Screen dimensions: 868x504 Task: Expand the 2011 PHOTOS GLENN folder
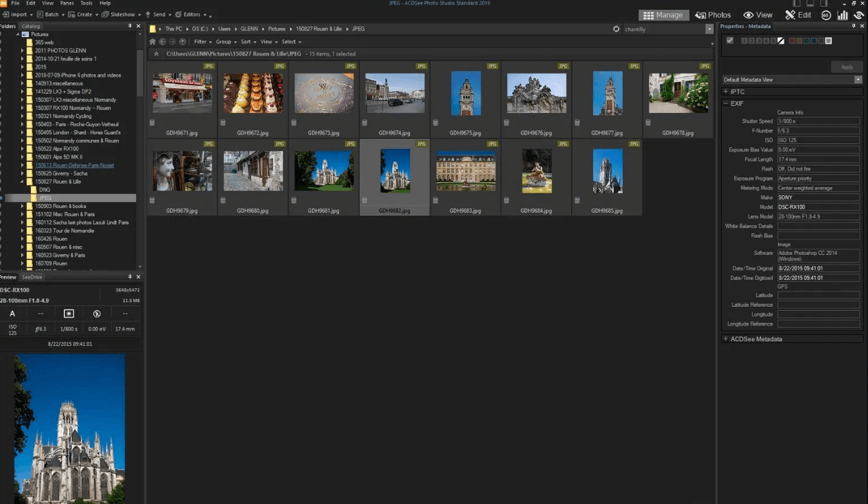tap(22, 50)
